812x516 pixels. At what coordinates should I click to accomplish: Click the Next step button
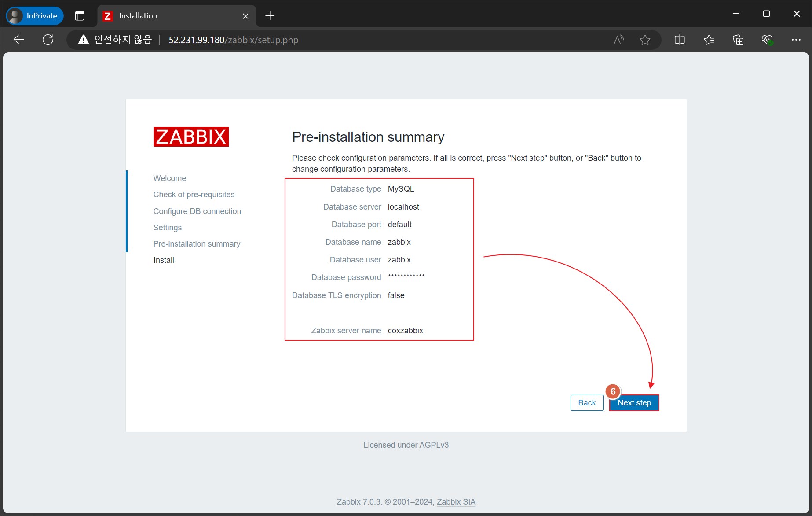coord(634,403)
